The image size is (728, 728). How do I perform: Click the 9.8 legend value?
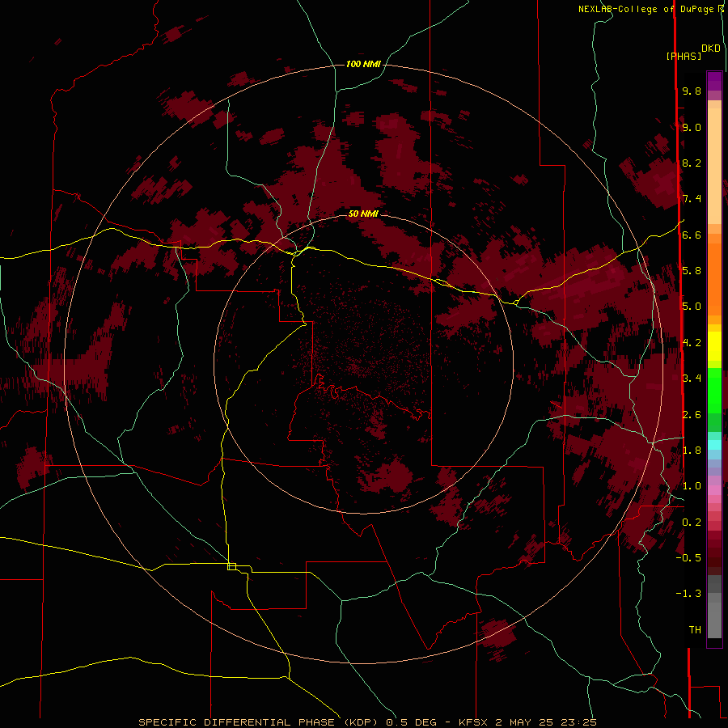click(692, 91)
